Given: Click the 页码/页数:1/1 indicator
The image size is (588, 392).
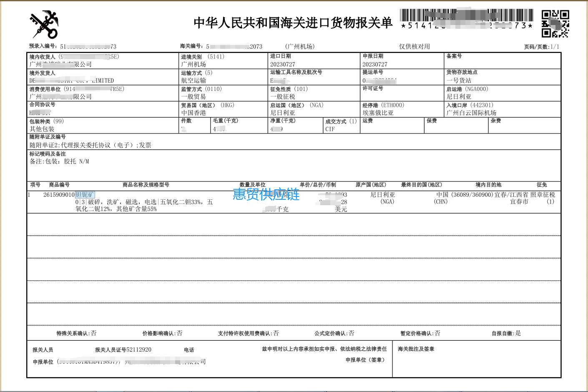Looking at the screenshot, I should [542, 47].
